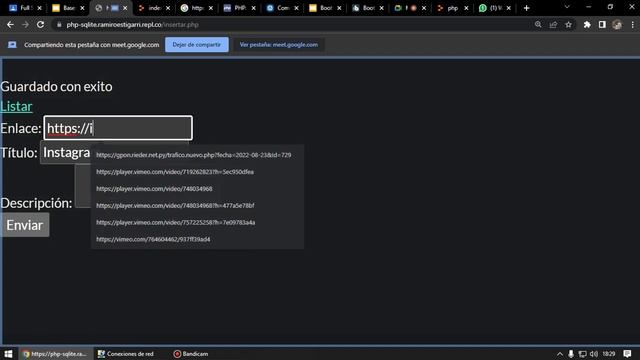Toggle the browser side panel

602,24
